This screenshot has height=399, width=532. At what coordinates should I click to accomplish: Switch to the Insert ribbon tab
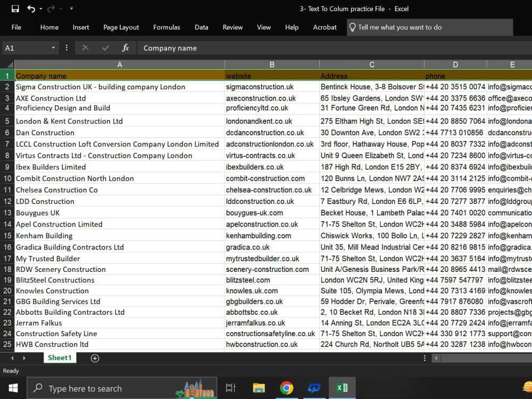[81, 28]
